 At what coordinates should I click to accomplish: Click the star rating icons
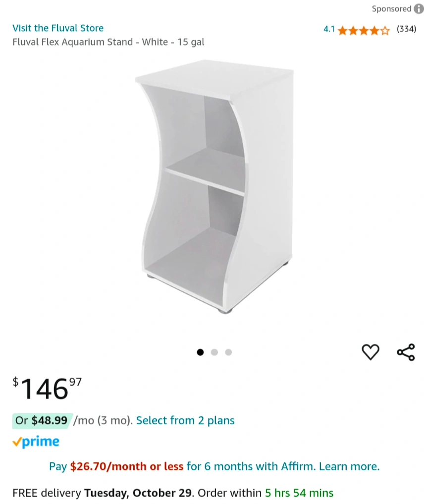coord(364,31)
